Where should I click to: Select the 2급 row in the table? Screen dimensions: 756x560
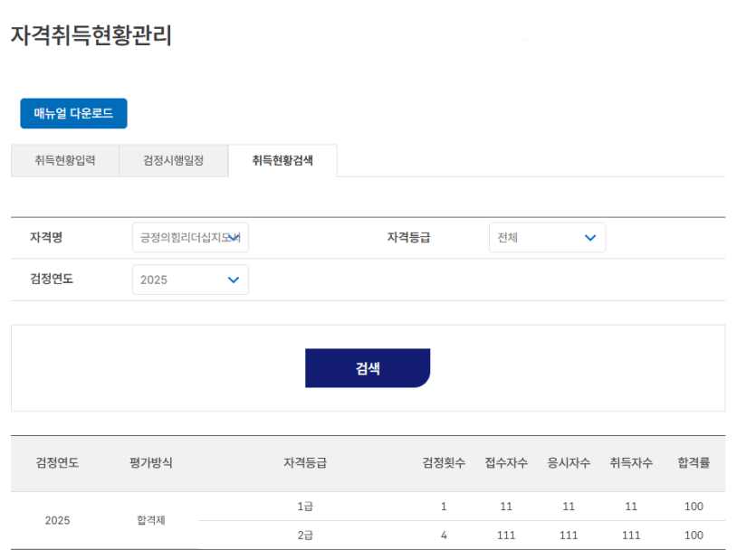tap(305, 536)
